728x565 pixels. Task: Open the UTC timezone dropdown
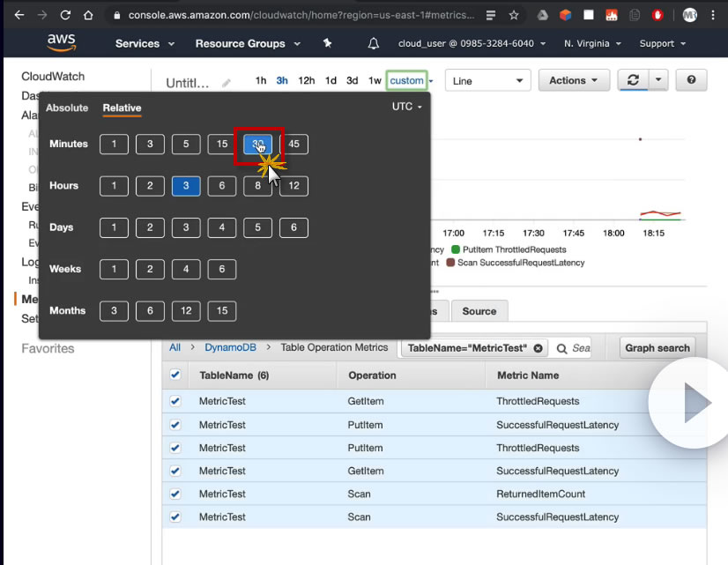point(407,107)
